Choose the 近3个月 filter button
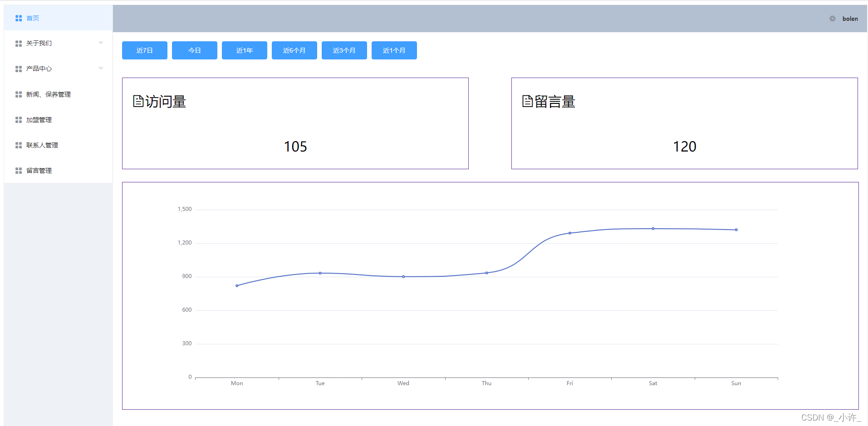Screen dimensions: 868x426 point(344,50)
